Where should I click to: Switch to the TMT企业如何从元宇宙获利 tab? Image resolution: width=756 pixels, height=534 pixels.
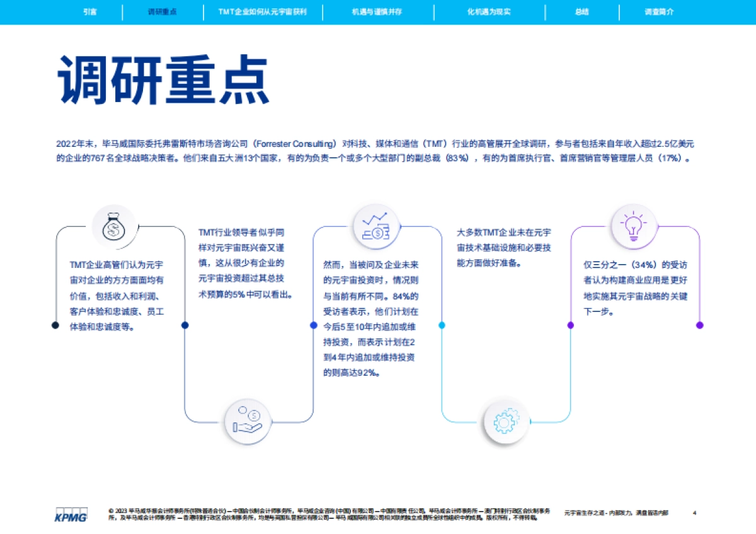click(x=263, y=11)
